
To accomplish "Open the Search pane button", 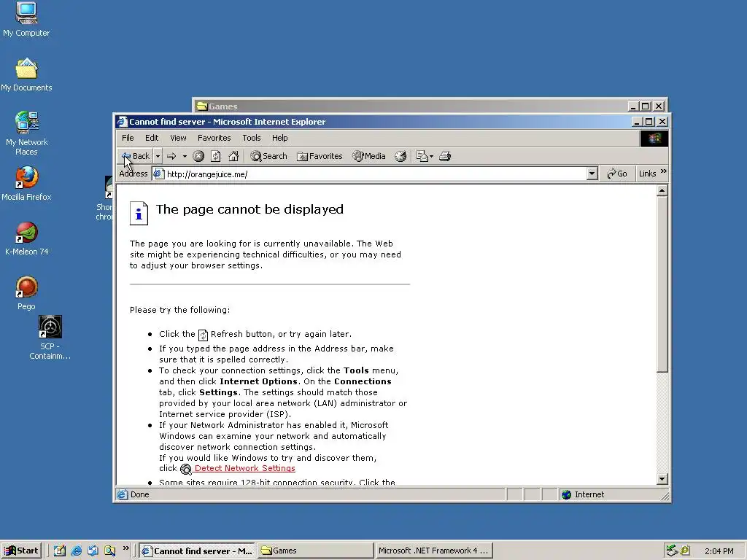I will (x=268, y=156).
